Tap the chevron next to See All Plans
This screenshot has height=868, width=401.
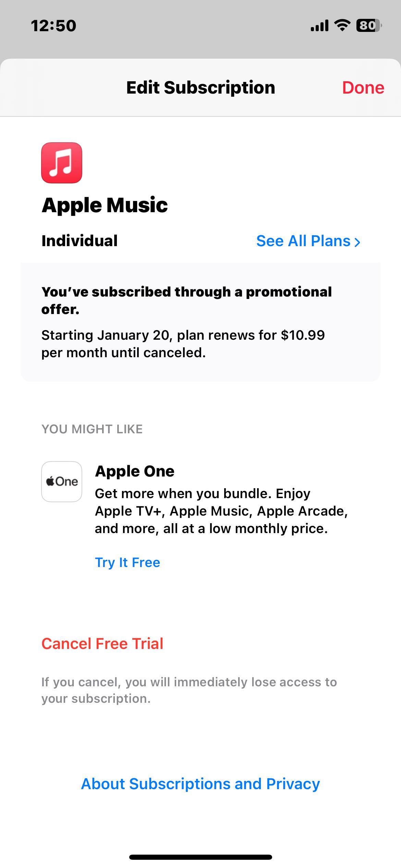358,242
